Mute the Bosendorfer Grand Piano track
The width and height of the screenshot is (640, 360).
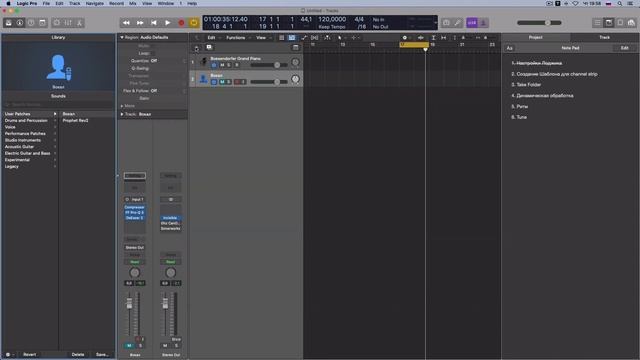point(222,65)
